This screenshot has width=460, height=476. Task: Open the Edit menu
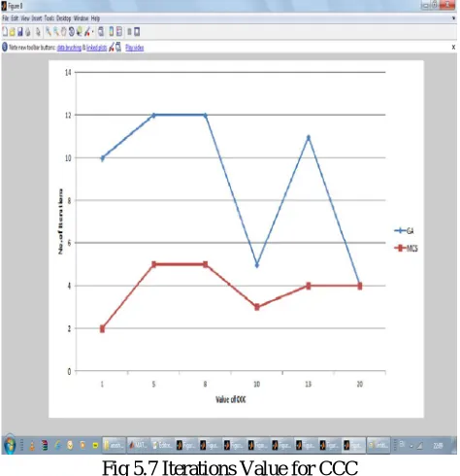pos(15,18)
